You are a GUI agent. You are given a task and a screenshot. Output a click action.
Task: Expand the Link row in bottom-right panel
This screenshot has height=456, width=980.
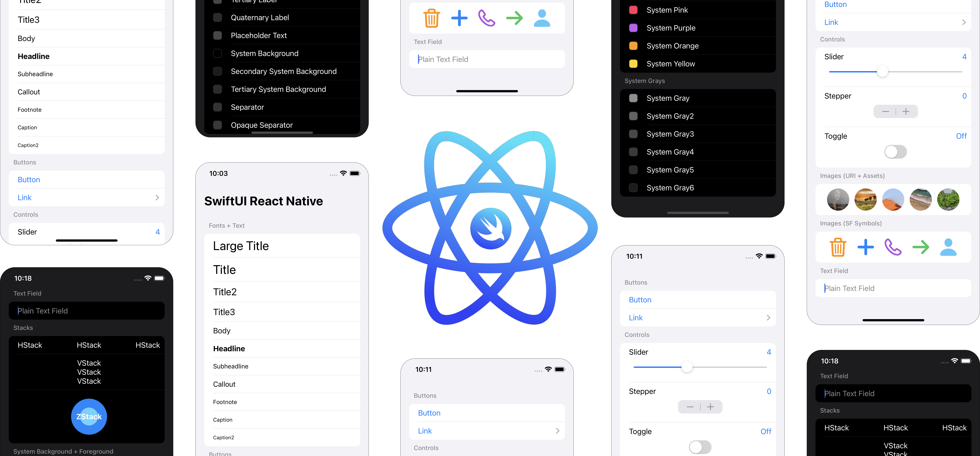click(x=964, y=22)
